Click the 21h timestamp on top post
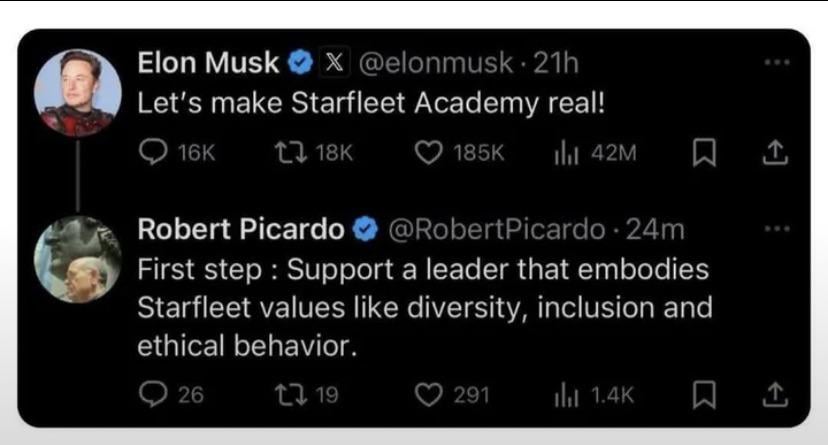Screen dimensions: 828x445 (x=558, y=63)
